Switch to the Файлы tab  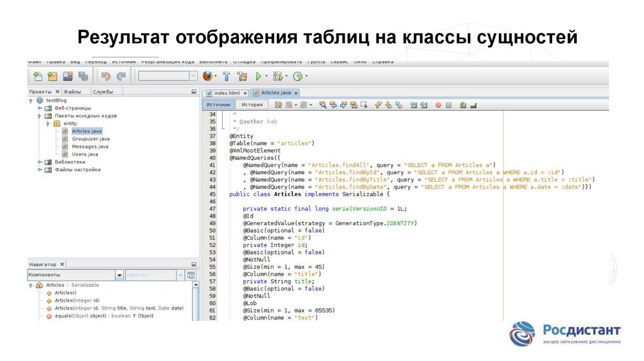[72, 92]
